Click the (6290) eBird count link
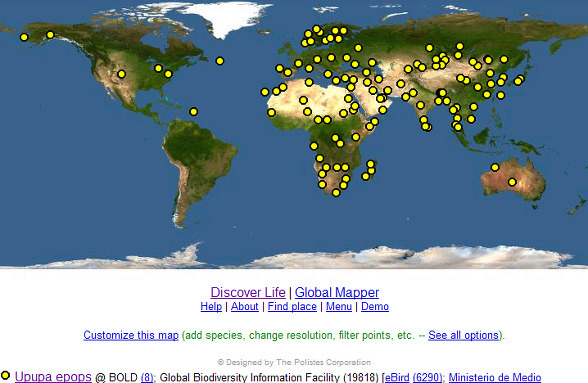The width and height of the screenshot is (588, 383). [x=428, y=377]
